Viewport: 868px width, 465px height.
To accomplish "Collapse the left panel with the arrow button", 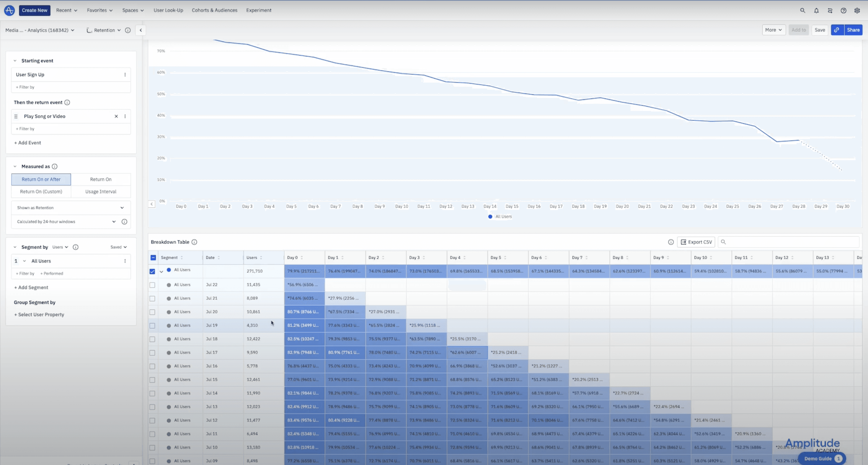I will 141,30.
